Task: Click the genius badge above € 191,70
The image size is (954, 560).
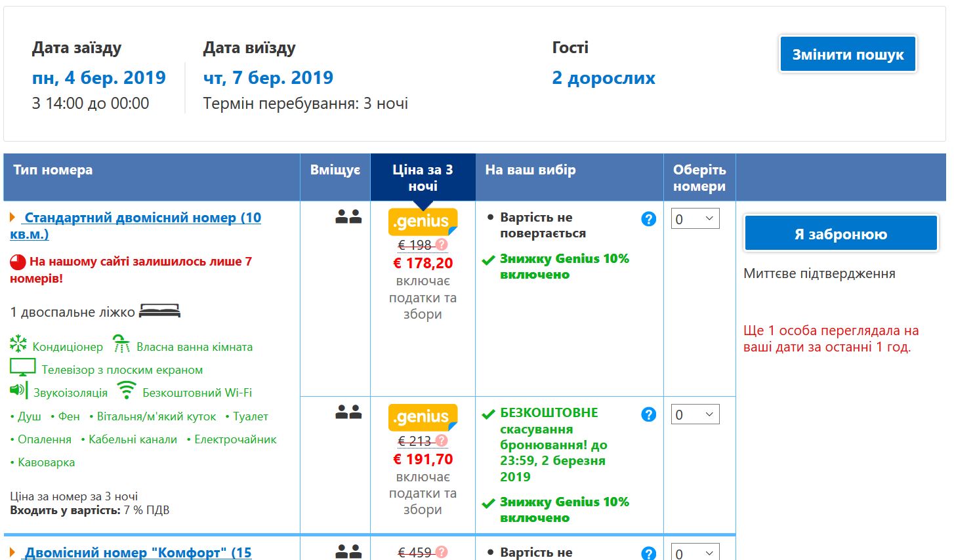Action: [x=423, y=417]
